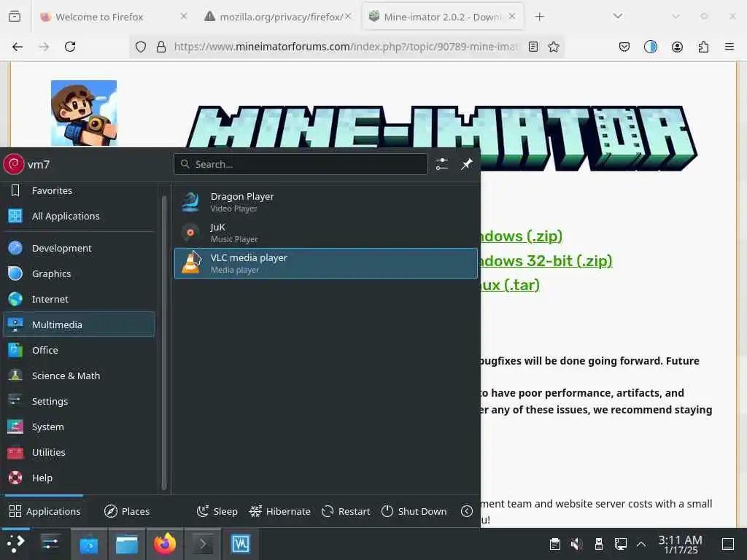This screenshot has width=747, height=560.
Task: Click the launcher category scrollbar
Action: [164, 343]
